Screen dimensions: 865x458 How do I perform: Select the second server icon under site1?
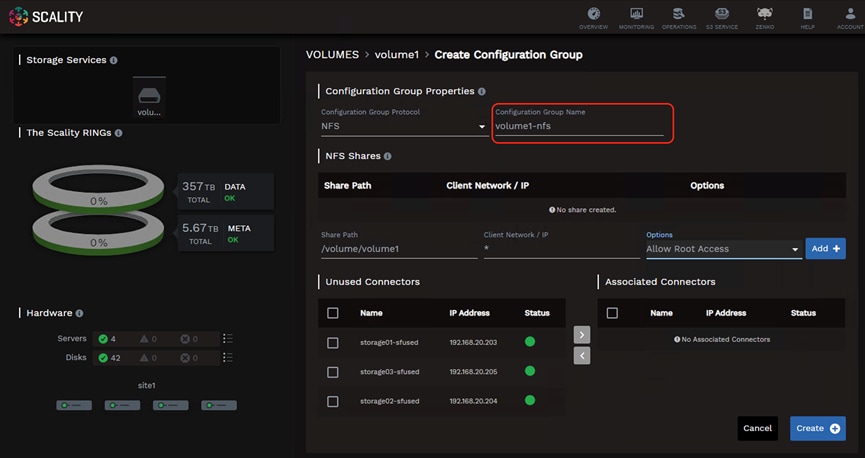pyautogui.click(x=122, y=406)
